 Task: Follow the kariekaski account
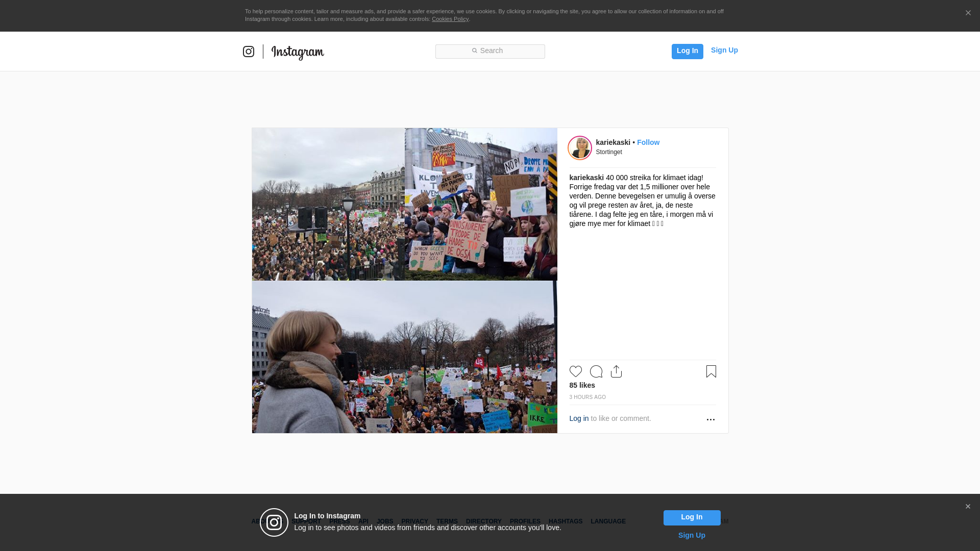(648, 142)
